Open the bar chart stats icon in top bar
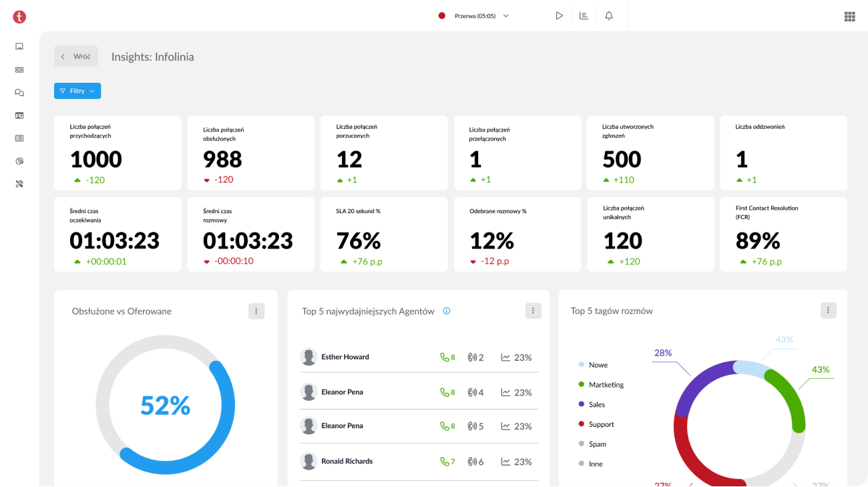The image size is (868, 487). point(584,16)
